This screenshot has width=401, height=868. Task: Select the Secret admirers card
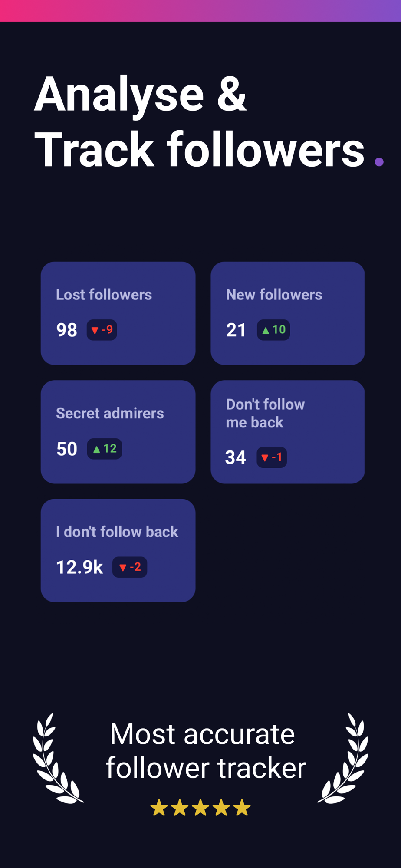pyautogui.click(x=118, y=432)
